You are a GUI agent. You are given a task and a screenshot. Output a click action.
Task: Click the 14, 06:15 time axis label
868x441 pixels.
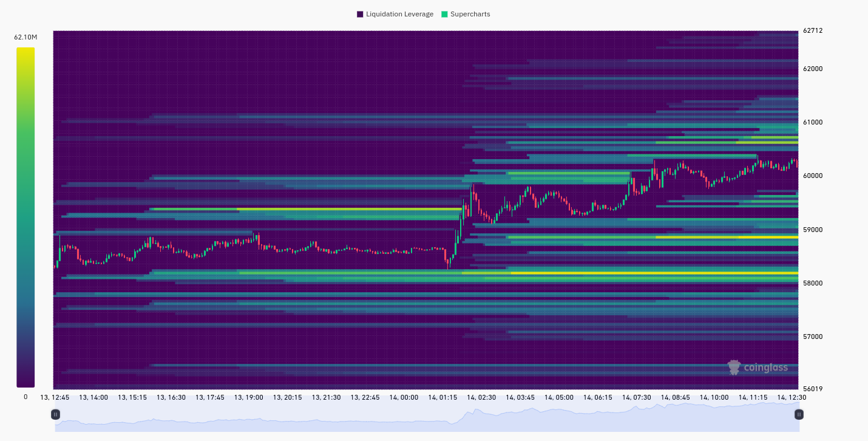(x=598, y=397)
